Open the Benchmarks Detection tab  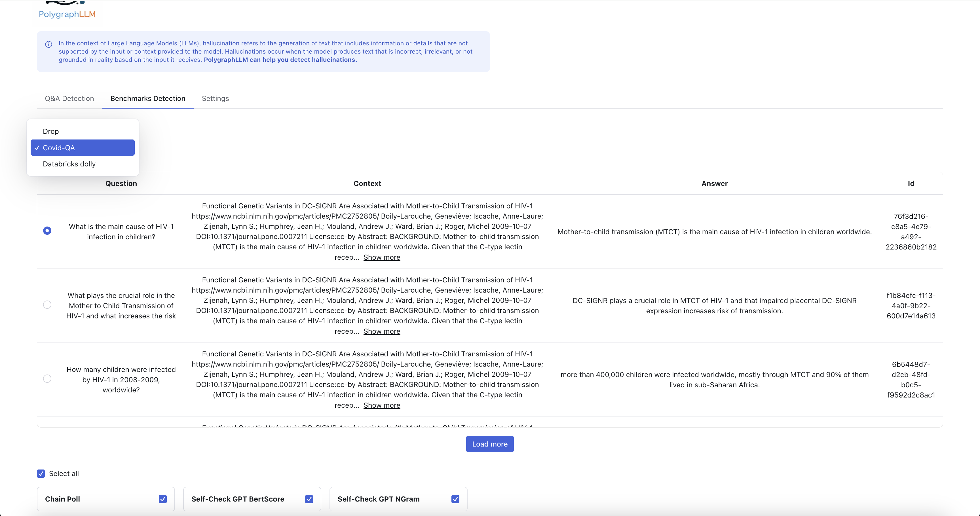[148, 98]
